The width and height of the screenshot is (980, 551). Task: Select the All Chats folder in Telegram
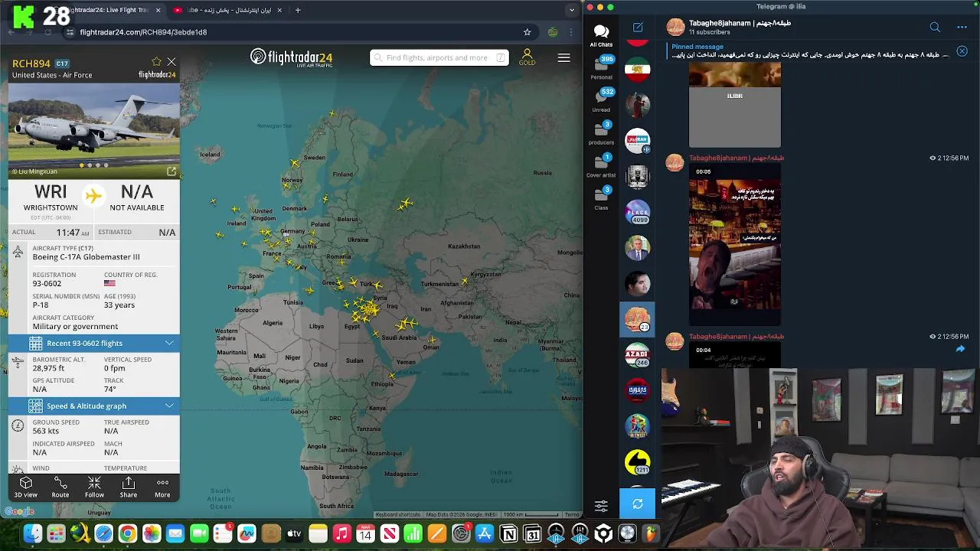coord(601,35)
